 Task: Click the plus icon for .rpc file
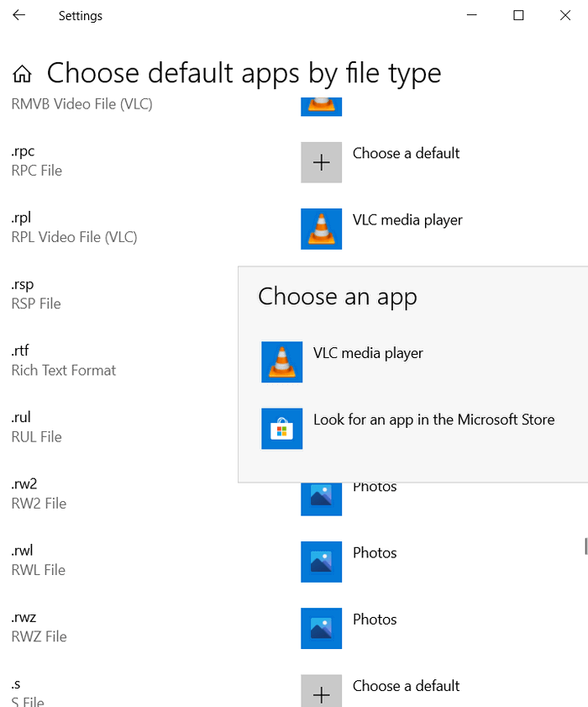point(321,162)
